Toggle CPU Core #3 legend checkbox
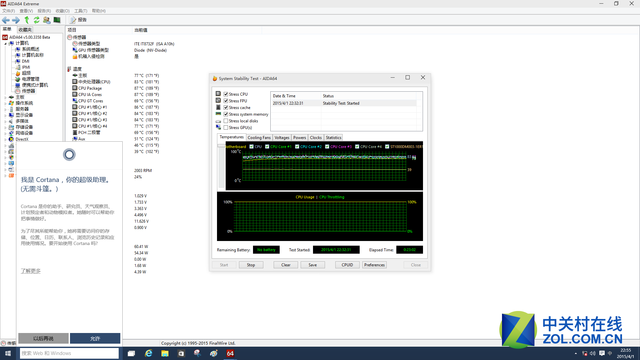640x360 pixels. pos(327,147)
